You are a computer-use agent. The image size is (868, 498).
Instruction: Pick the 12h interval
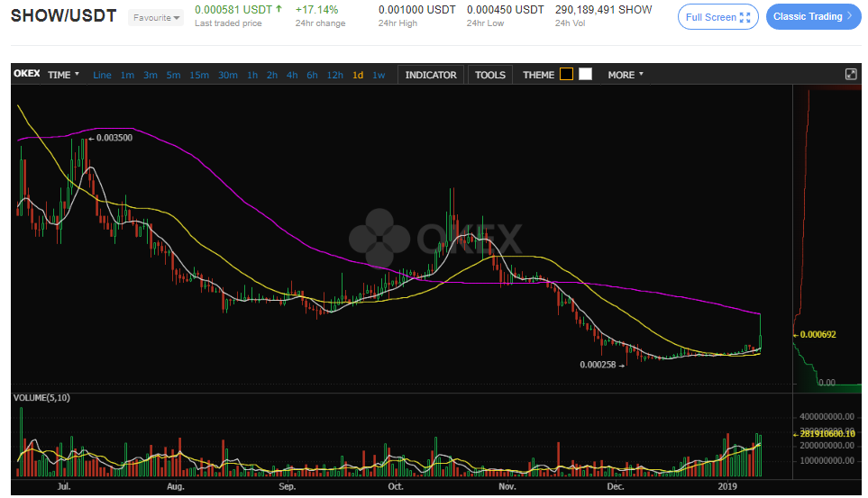pyautogui.click(x=334, y=75)
